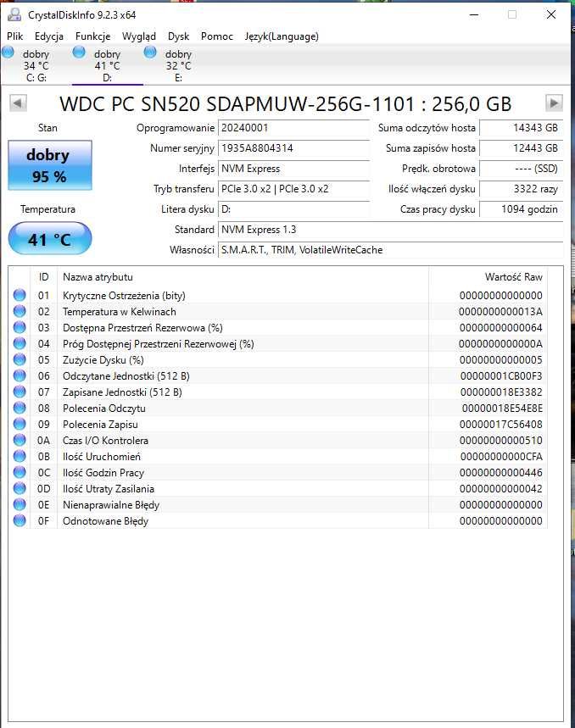The image size is (575, 728).
Task: Click the status orb of attribute 0B
Action: [x=20, y=456]
